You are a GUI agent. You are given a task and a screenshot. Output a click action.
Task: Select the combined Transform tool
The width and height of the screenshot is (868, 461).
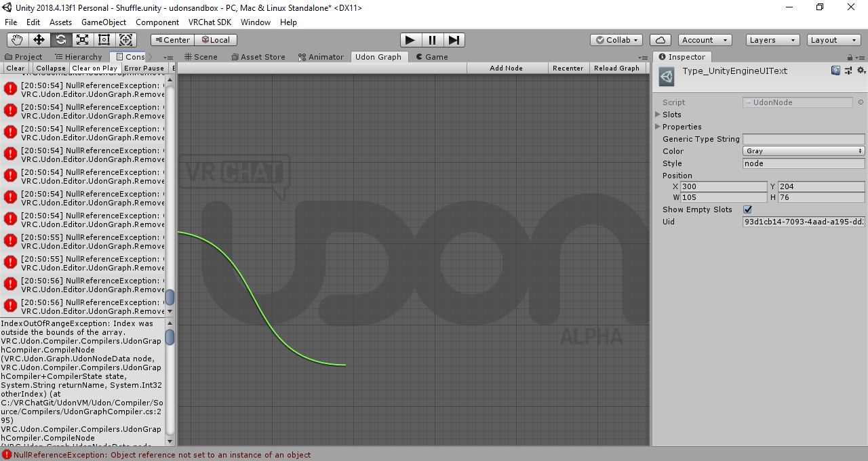[x=126, y=40]
